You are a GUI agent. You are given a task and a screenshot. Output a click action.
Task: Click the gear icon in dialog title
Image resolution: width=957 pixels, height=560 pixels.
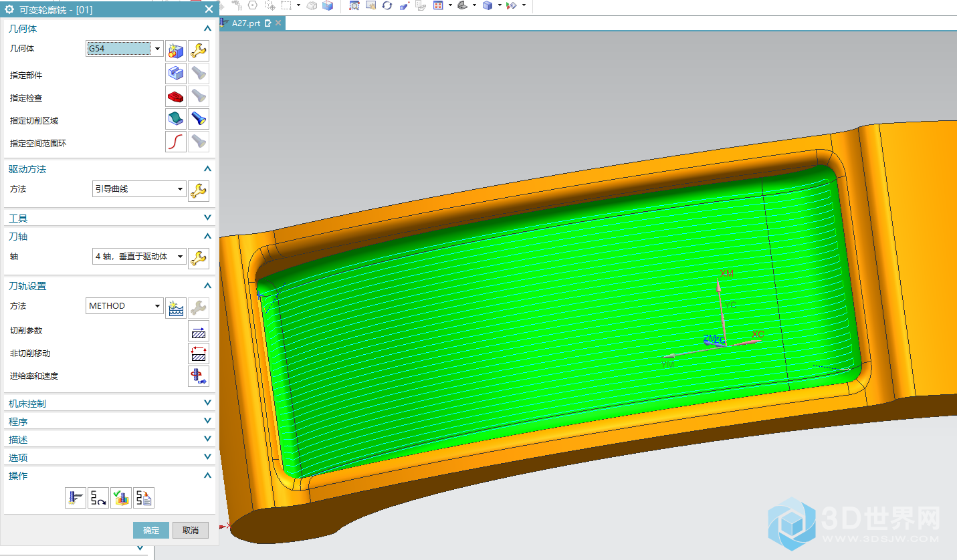[x=9, y=9]
